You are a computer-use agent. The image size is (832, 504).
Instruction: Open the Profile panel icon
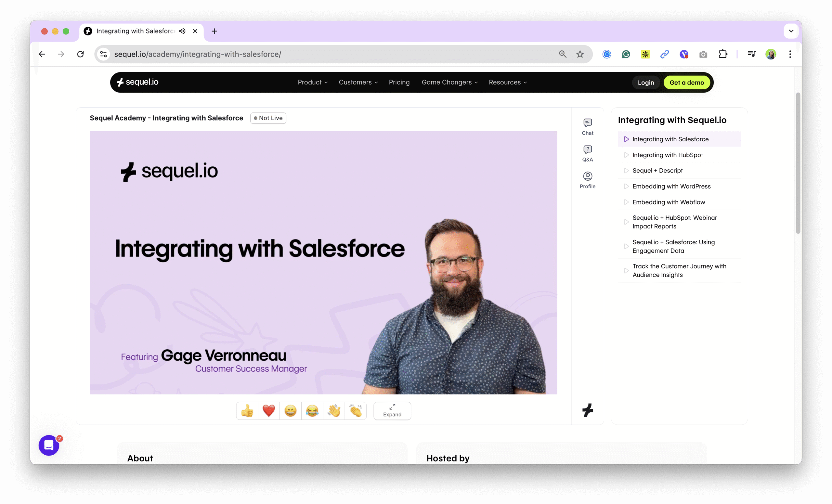[587, 180]
